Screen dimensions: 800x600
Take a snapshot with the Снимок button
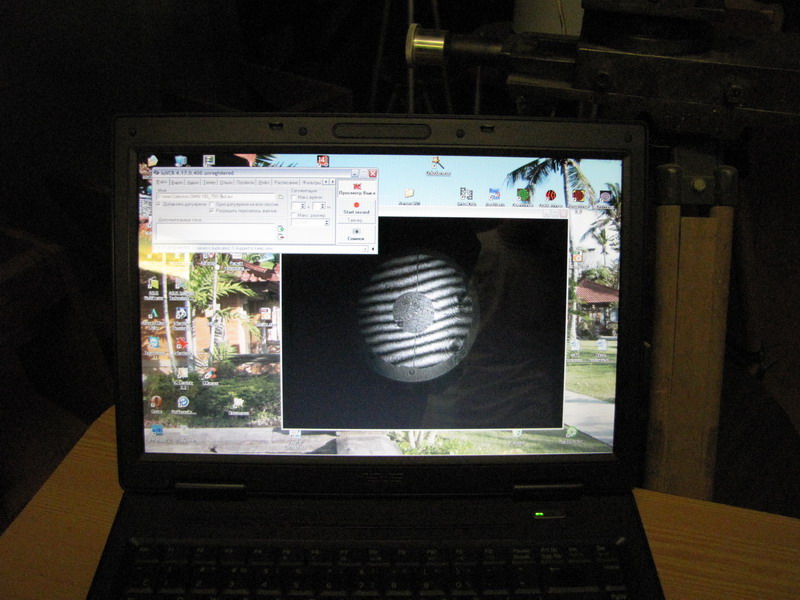(356, 234)
